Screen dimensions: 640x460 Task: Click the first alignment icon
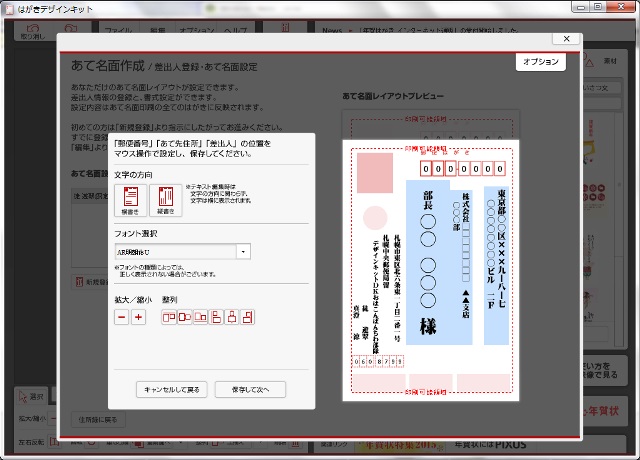point(168,317)
